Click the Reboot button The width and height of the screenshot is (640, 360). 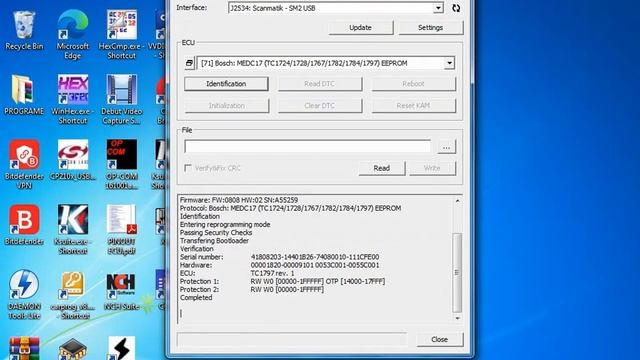point(413,84)
